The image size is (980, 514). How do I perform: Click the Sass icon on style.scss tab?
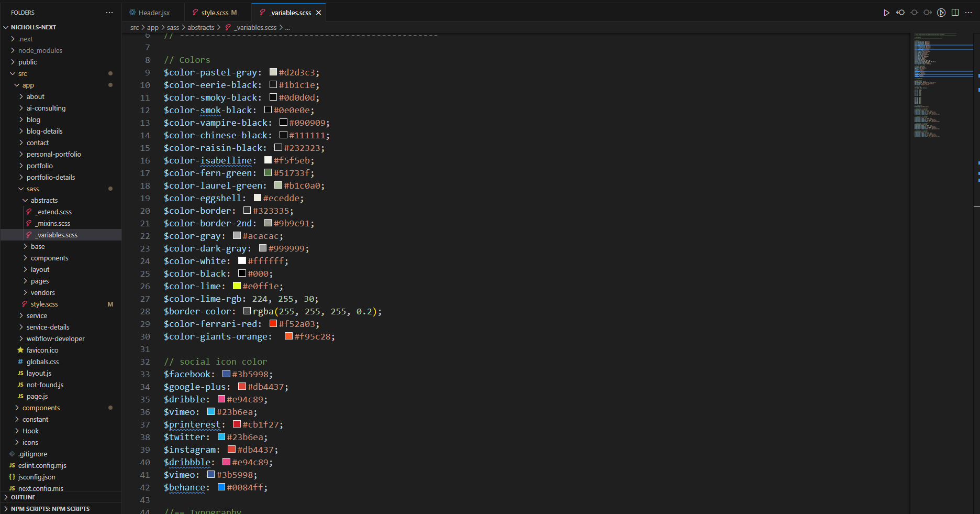point(195,13)
